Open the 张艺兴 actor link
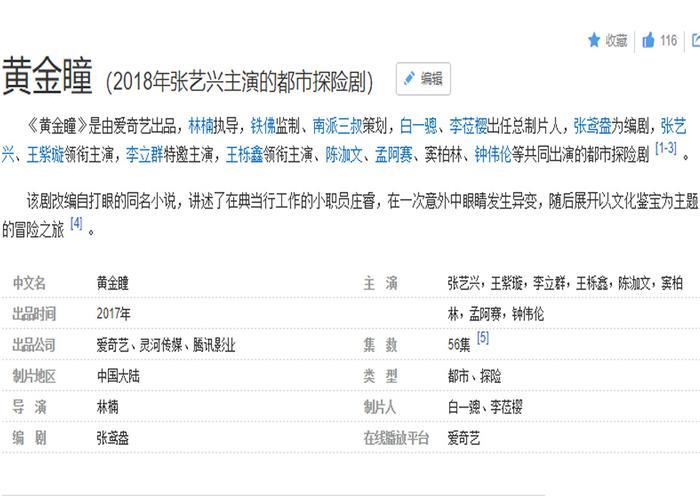This screenshot has width=700, height=496. pos(673,126)
